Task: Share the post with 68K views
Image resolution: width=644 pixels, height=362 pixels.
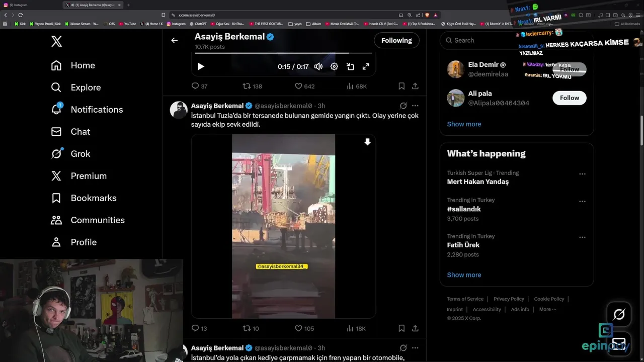Action: click(415, 86)
